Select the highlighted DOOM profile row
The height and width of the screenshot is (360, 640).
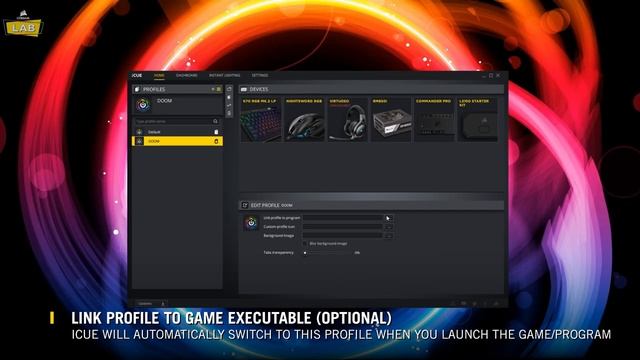click(177, 141)
